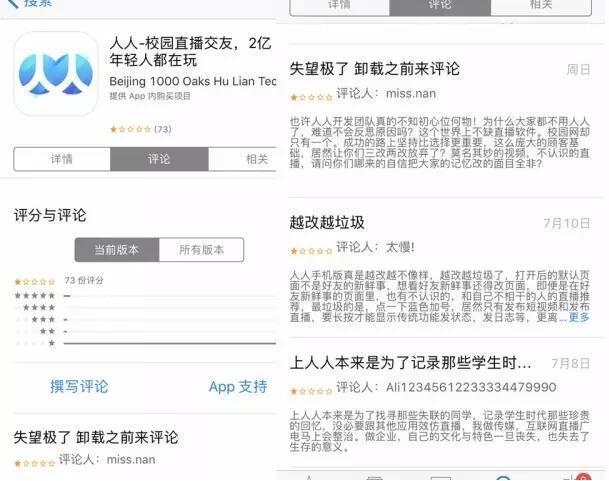The height and width of the screenshot is (481, 609).
Task: Open review titled 越改越垃圾
Action: [327, 223]
